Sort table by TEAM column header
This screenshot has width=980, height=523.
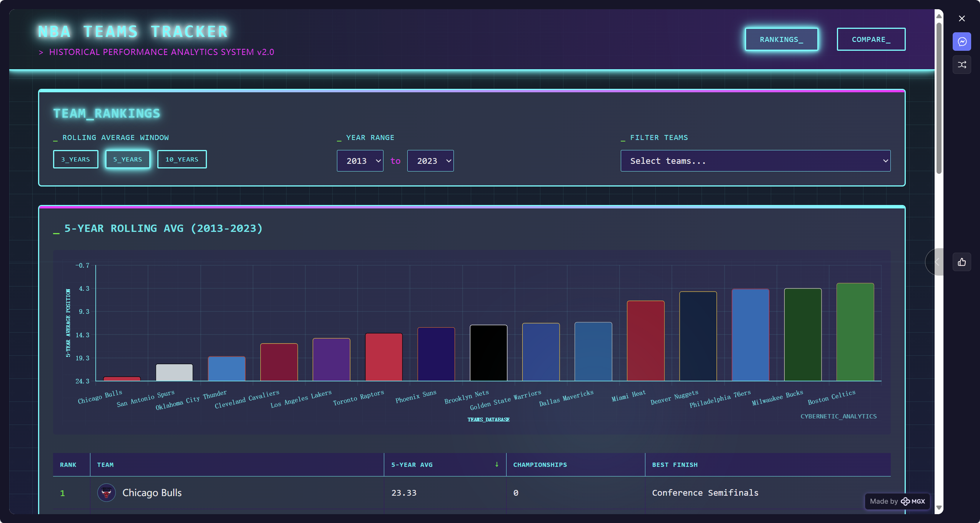tap(237, 465)
